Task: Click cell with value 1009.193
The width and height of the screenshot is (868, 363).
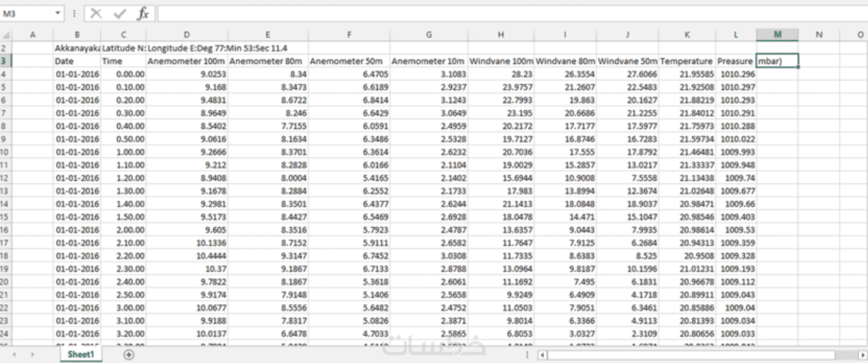Action: (736, 268)
